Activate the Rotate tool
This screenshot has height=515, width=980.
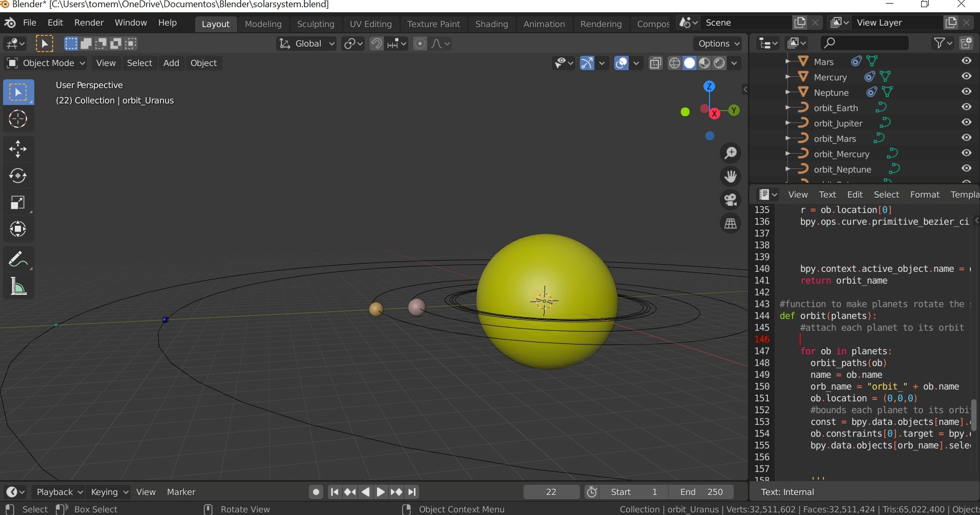click(18, 176)
